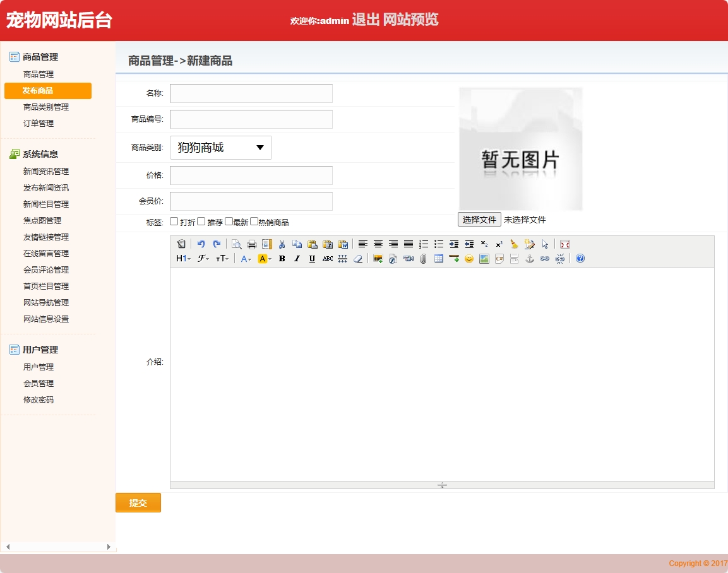
Task: Check the 热销商品 checkbox
Action: (253, 221)
